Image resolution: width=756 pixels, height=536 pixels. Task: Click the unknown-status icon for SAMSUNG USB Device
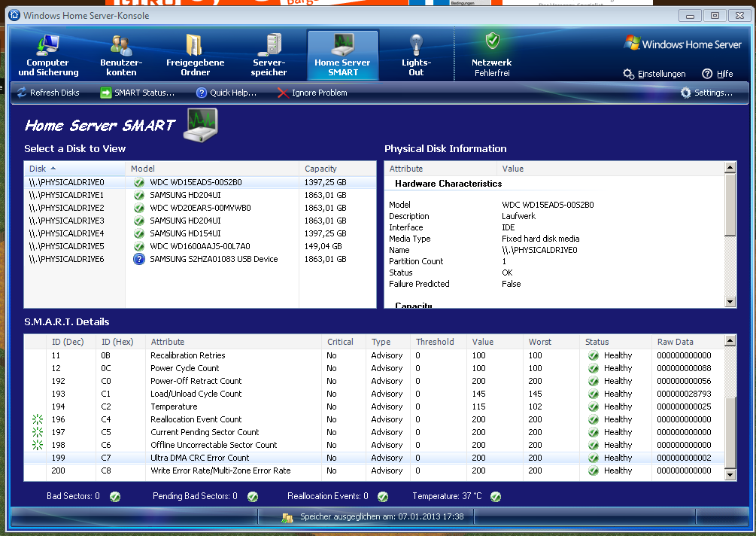point(139,259)
